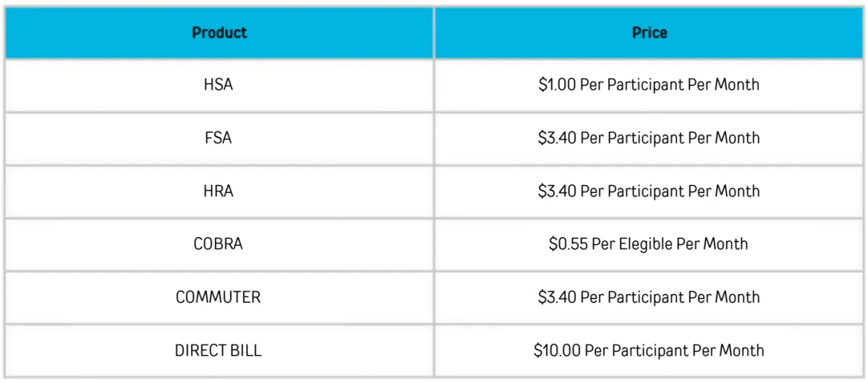Image resolution: width=868 pixels, height=383 pixels.
Task: Select the FSA product cell
Action: (x=219, y=138)
